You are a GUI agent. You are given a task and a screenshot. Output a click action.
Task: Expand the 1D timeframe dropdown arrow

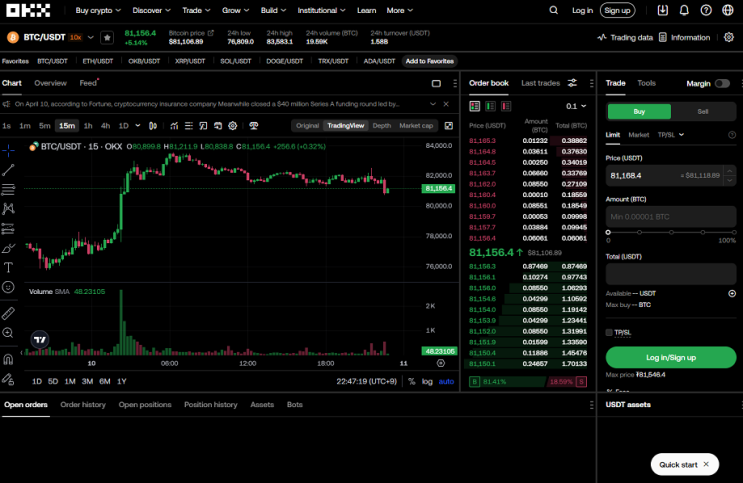click(138, 126)
